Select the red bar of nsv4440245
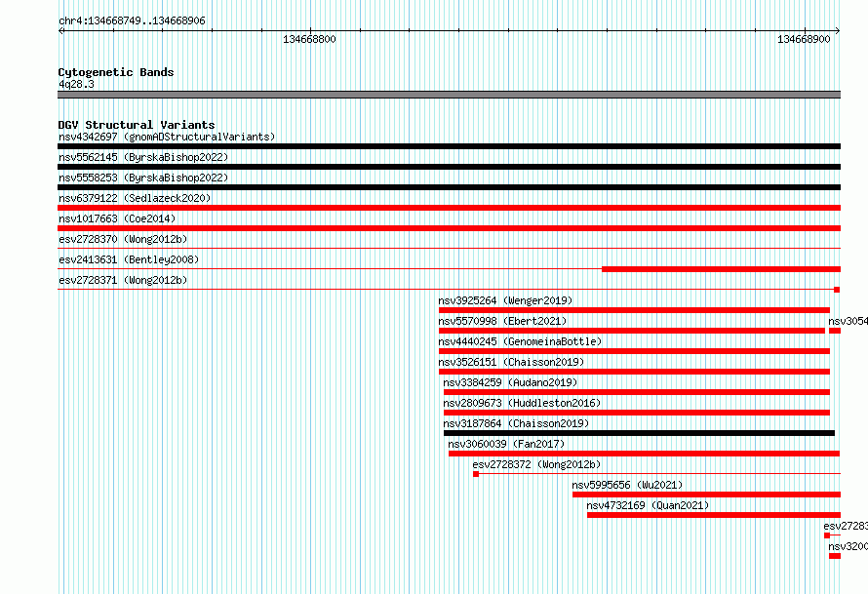This screenshot has width=868, height=594. click(634, 351)
